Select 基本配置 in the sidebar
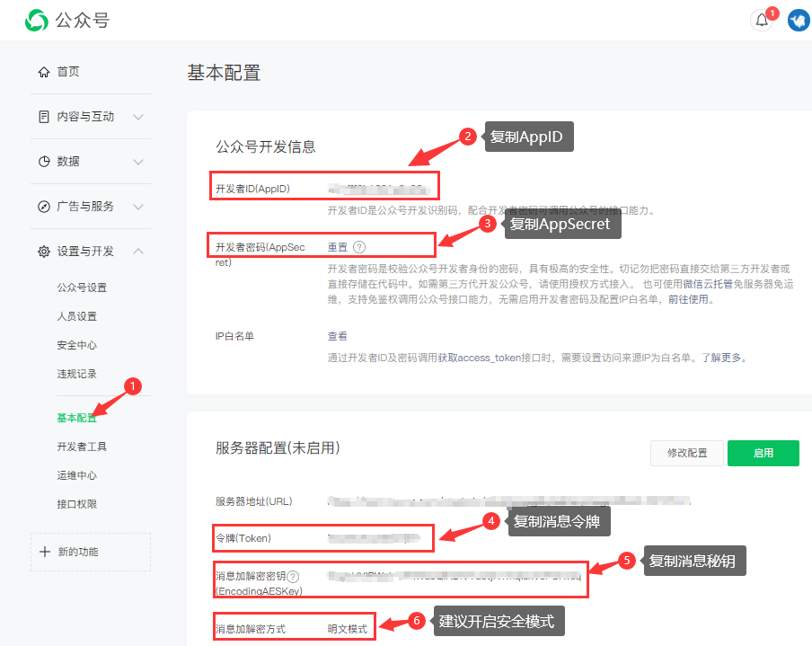The width and height of the screenshot is (812, 646). (x=76, y=418)
